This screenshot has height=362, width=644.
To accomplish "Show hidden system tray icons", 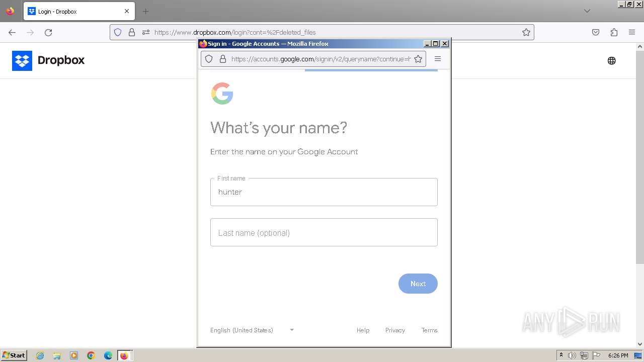I will pos(561,355).
